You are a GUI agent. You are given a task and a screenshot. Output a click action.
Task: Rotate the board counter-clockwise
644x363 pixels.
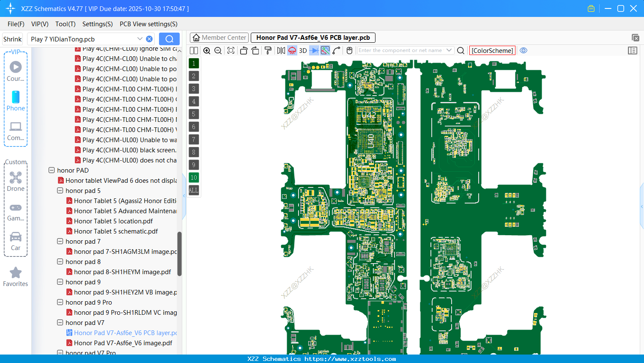click(244, 50)
